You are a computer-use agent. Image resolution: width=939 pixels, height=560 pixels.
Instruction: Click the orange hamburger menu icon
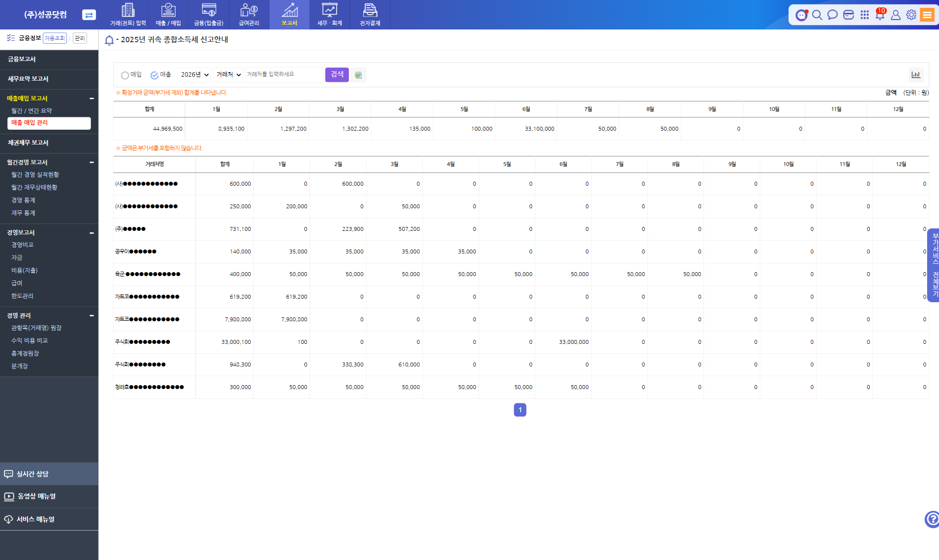927,15
